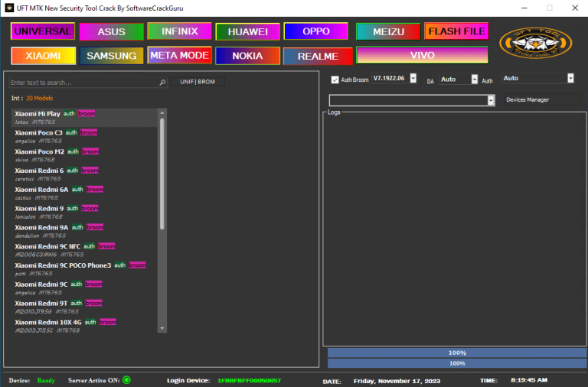Click the model list scrollbar thumb
This screenshot has width=588, height=387.
[162, 174]
